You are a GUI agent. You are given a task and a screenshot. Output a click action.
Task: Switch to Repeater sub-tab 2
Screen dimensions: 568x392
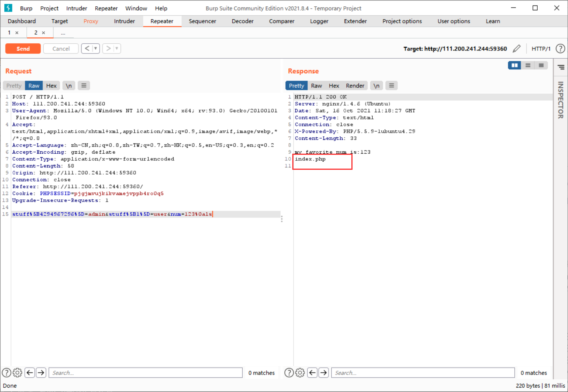click(36, 33)
